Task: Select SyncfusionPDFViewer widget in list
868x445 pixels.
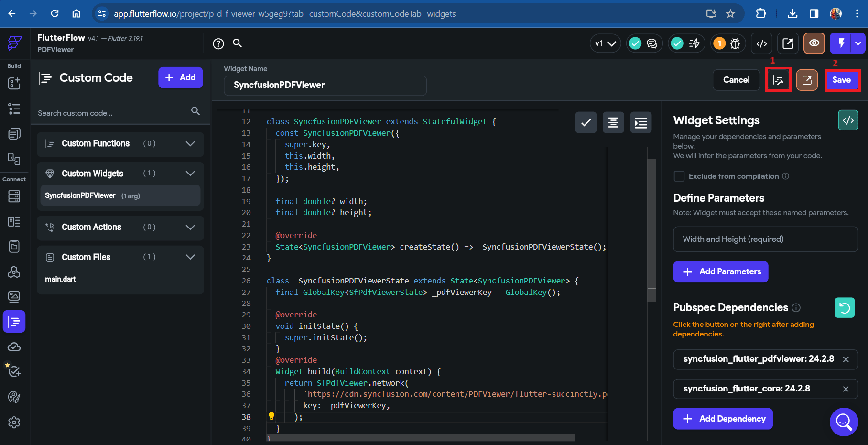Action: tap(120, 195)
